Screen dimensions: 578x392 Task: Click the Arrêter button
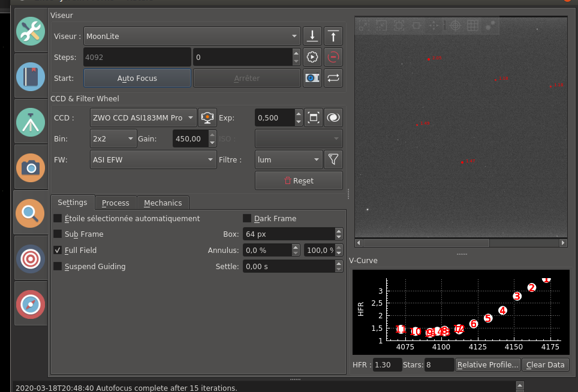[x=247, y=78]
